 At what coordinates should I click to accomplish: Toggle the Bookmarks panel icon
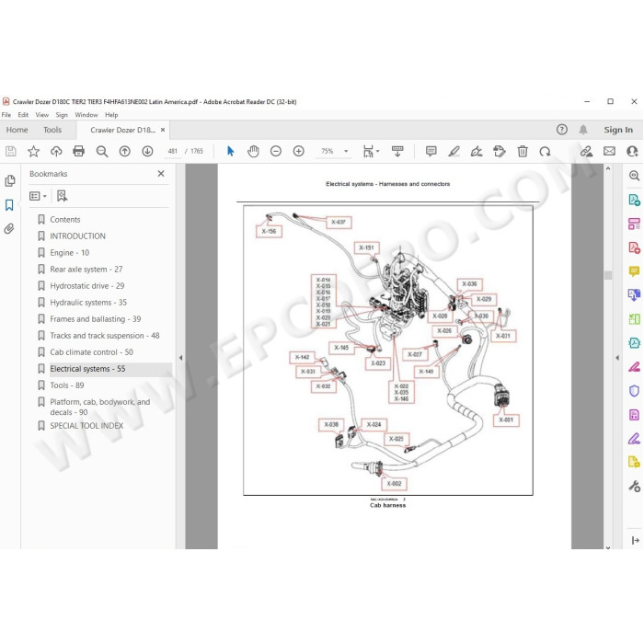(x=9, y=205)
